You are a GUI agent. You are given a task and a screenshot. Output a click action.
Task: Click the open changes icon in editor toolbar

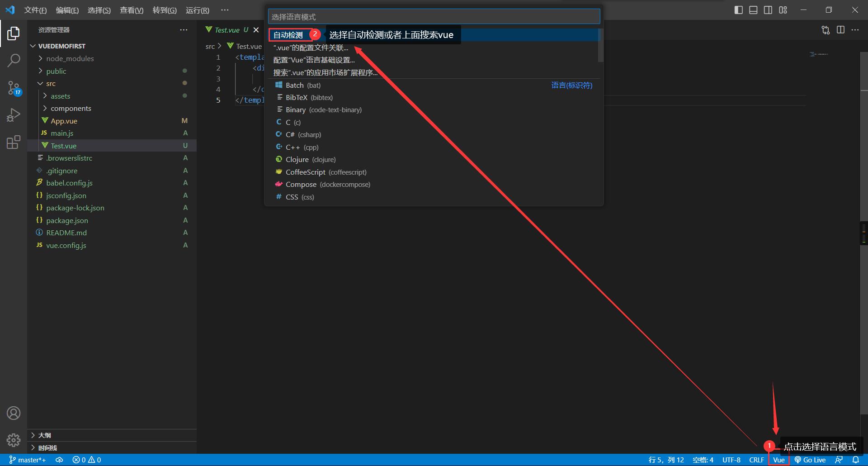pyautogui.click(x=826, y=30)
